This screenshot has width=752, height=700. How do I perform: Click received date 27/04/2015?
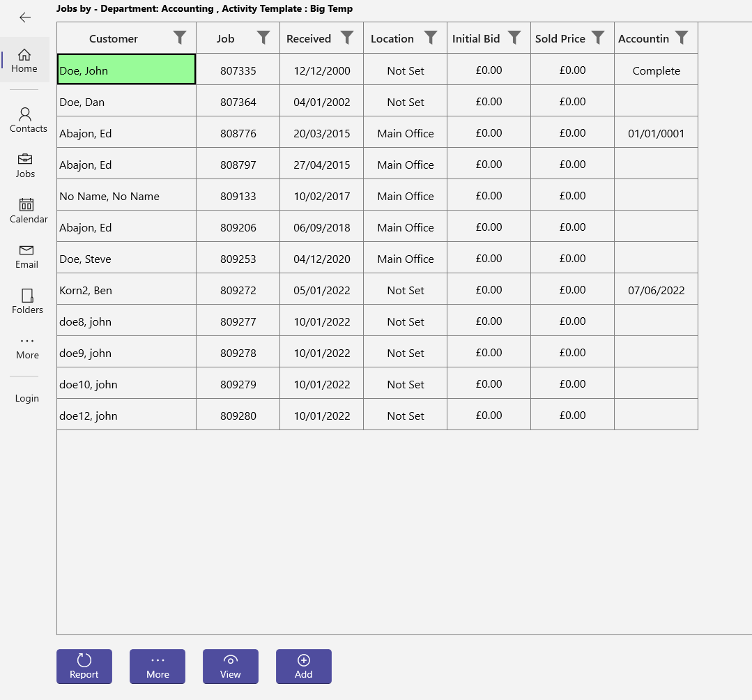322,165
